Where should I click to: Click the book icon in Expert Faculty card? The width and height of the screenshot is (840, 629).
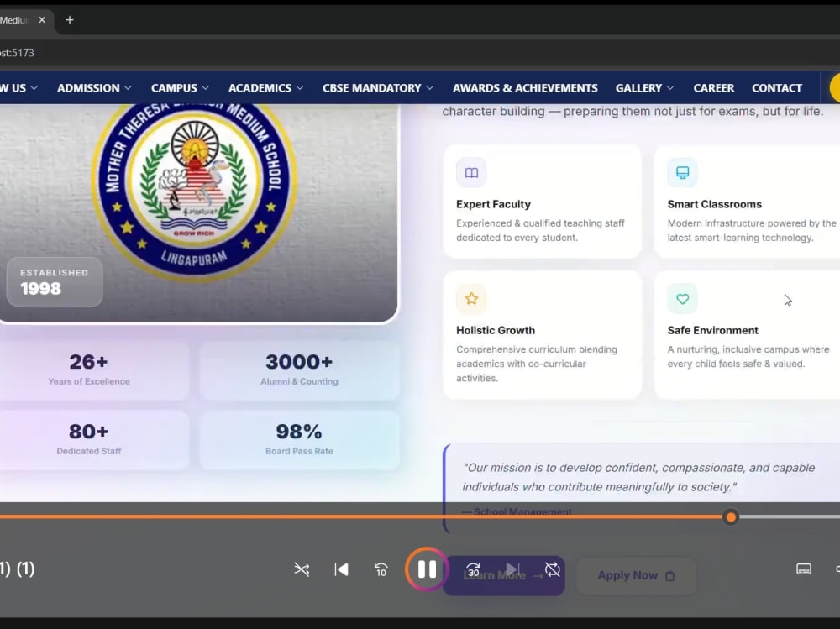471,172
